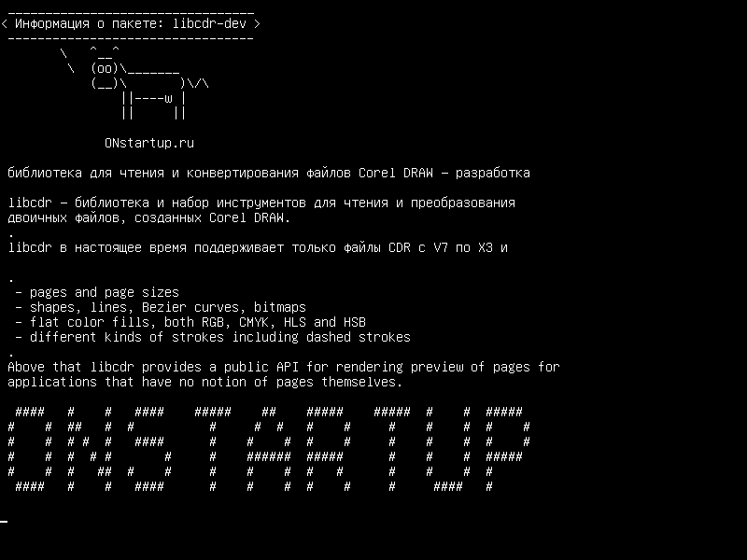Click the terminal cursor at the prompt
747x560 pixels.
[4, 521]
